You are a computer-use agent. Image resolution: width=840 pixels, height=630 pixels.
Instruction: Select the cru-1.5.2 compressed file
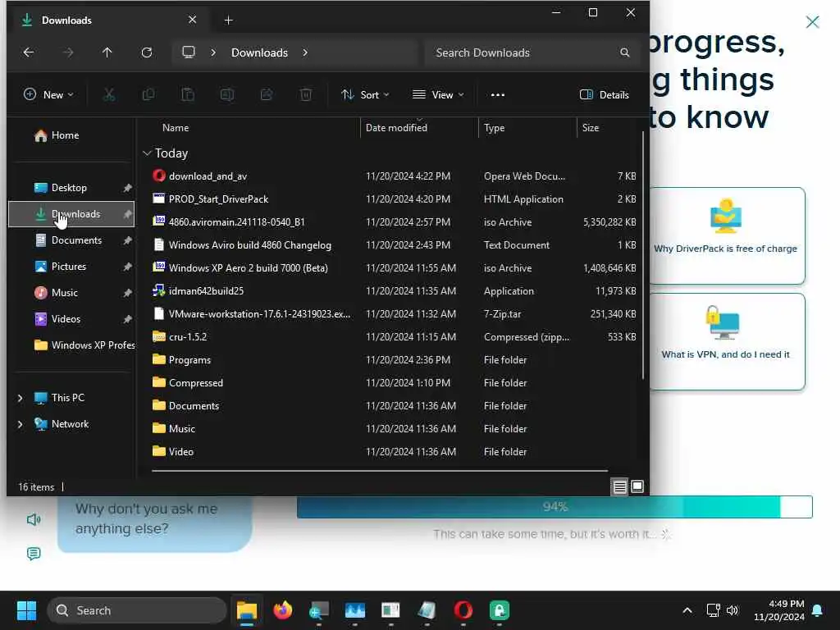click(x=393, y=337)
